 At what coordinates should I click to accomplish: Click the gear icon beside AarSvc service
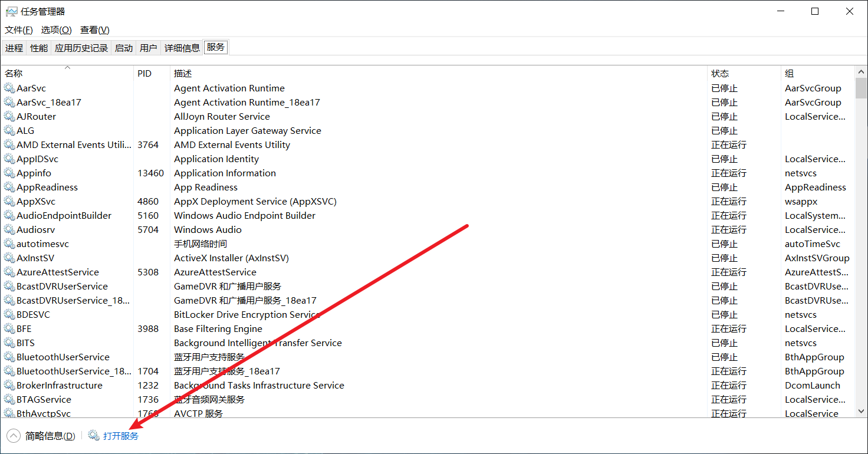click(x=9, y=88)
